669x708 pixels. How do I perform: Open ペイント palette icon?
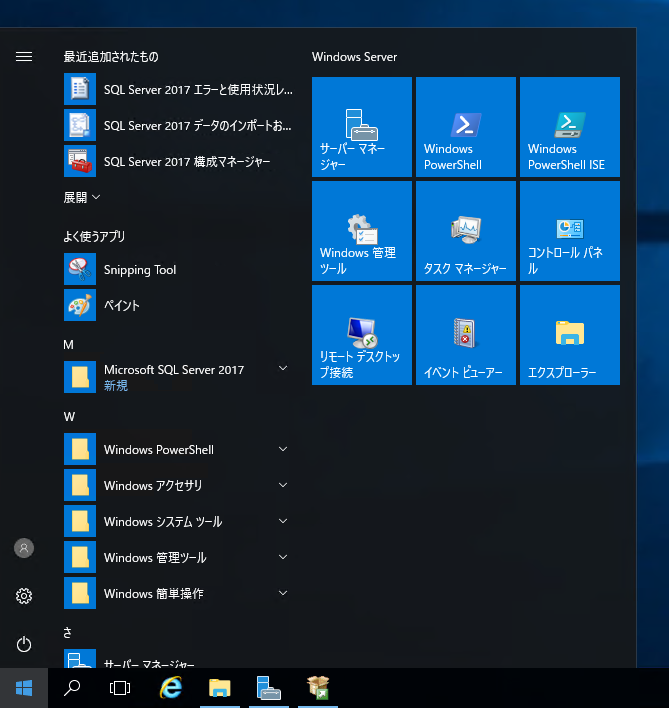[80, 305]
